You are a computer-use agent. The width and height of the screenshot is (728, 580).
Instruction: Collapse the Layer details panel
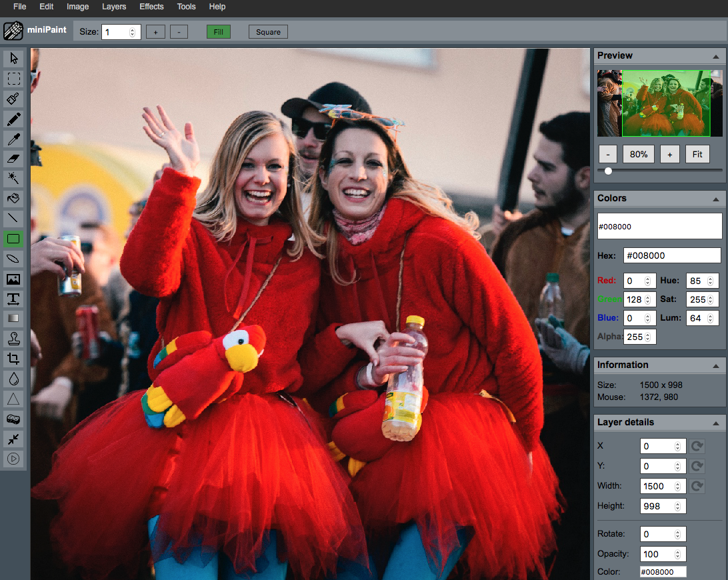(x=716, y=423)
